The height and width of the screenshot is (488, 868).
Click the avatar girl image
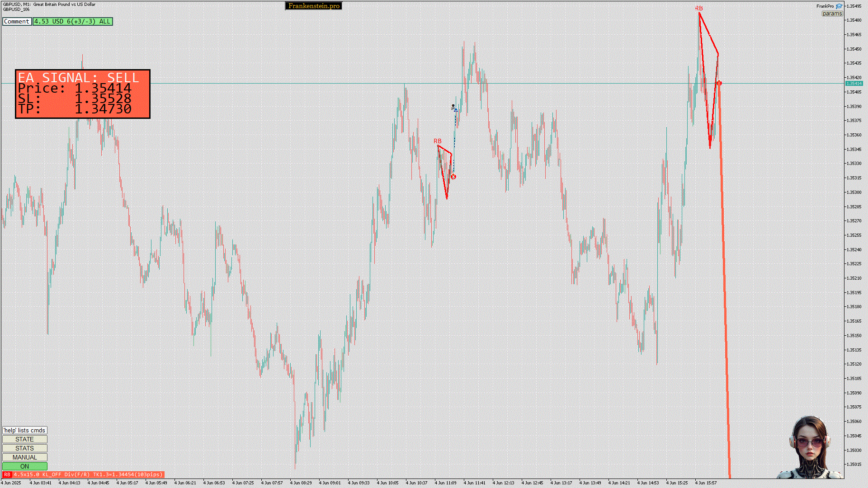tap(810, 447)
